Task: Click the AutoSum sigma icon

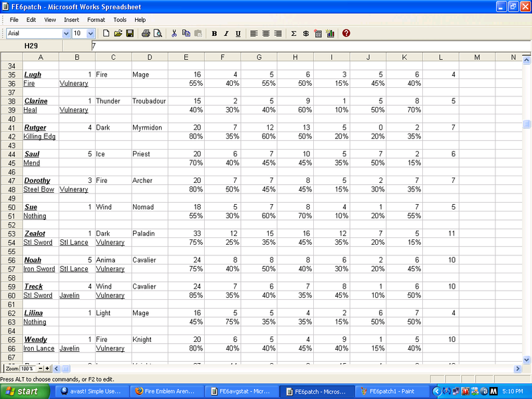Action: coord(294,33)
